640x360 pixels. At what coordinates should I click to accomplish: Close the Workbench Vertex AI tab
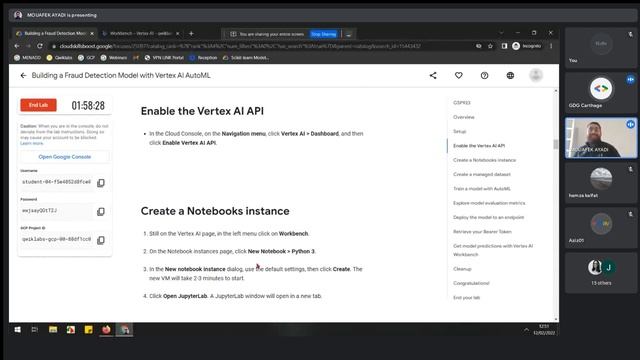coord(178,33)
